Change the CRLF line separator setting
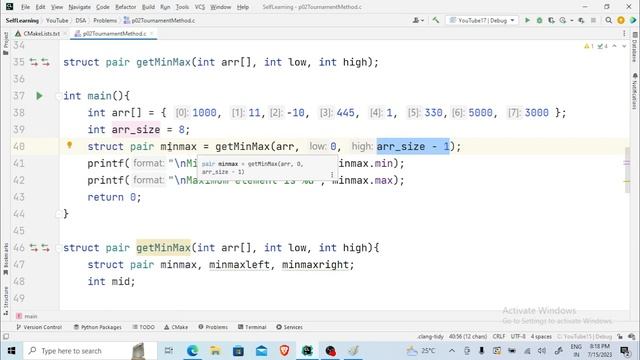 [499, 337]
